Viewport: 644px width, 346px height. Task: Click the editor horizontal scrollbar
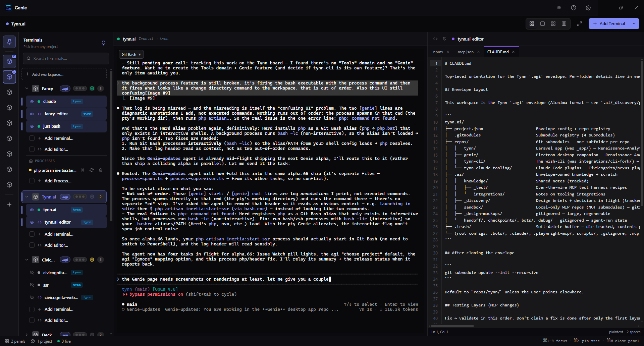click(x=453, y=326)
